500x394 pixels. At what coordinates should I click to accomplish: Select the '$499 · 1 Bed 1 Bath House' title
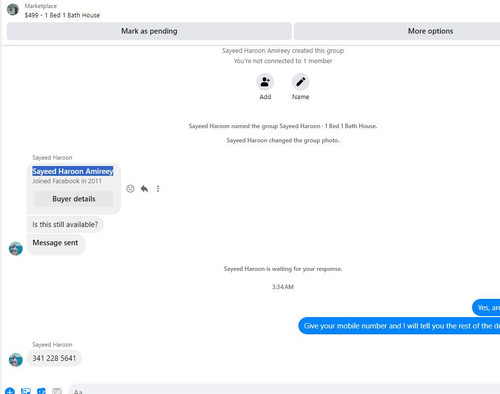pyautogui.click(x=62, y=15)
